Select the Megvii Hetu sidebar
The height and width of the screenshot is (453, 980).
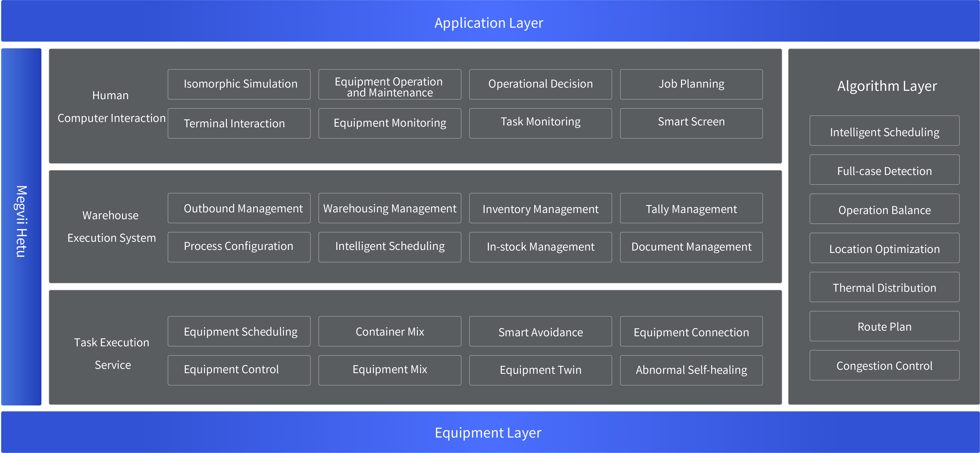21,226
